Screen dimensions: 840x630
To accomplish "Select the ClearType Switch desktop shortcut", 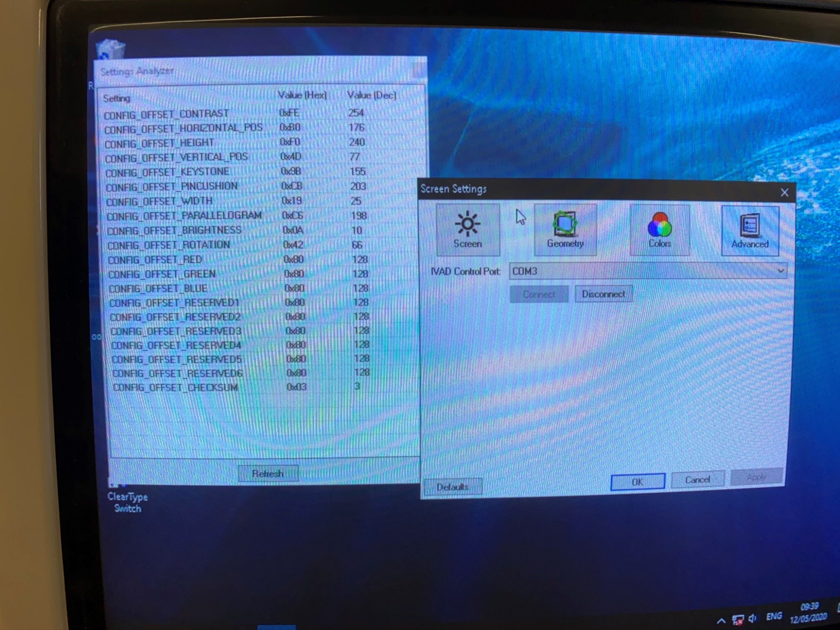I will 127,502.
